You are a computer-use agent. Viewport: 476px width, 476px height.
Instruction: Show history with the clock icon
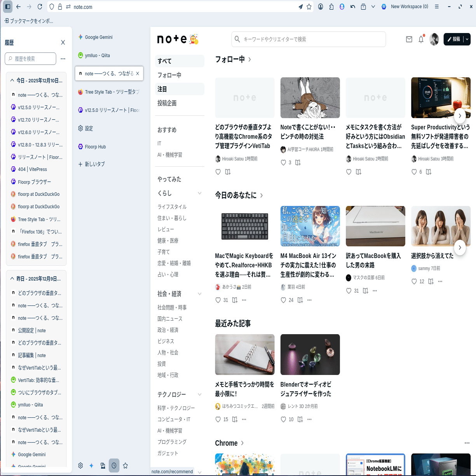tap(114, 465)
